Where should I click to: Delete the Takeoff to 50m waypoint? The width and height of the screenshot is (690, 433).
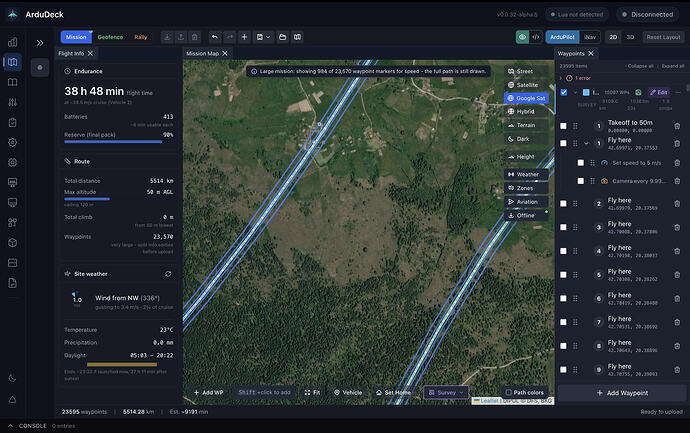677,126
